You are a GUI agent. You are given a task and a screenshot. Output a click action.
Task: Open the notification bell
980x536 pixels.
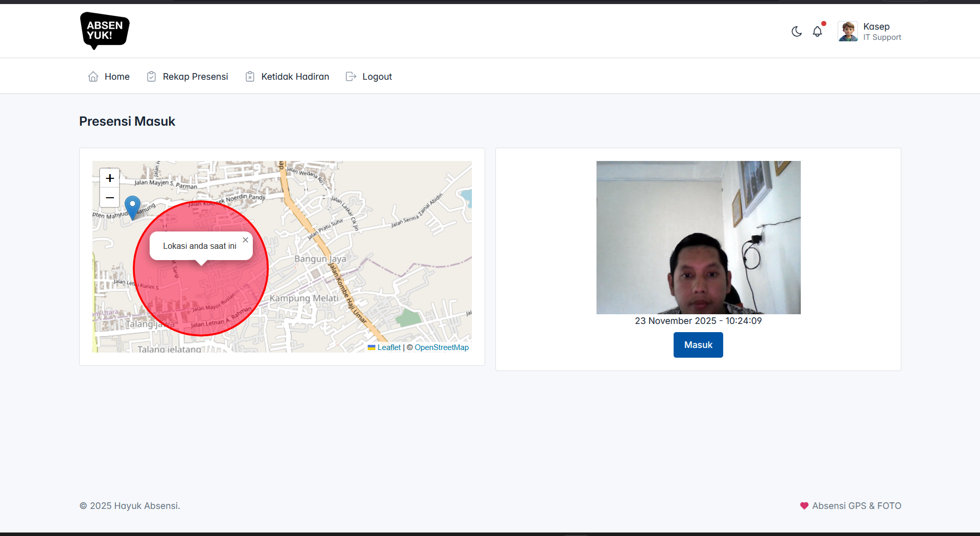(x=818, y=32)
